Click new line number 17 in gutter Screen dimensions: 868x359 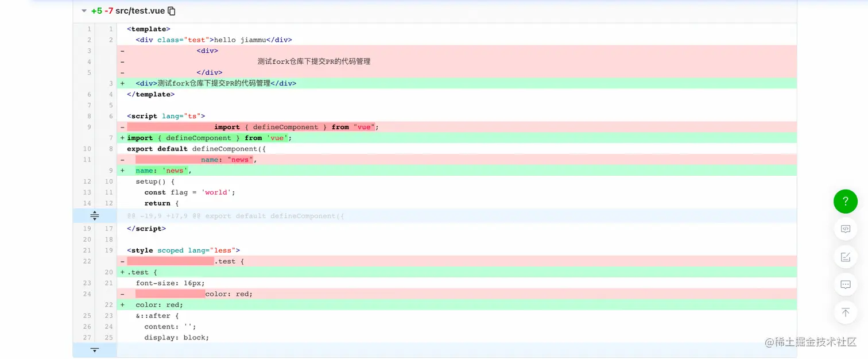pyautogui.click(x=109, y=229)
